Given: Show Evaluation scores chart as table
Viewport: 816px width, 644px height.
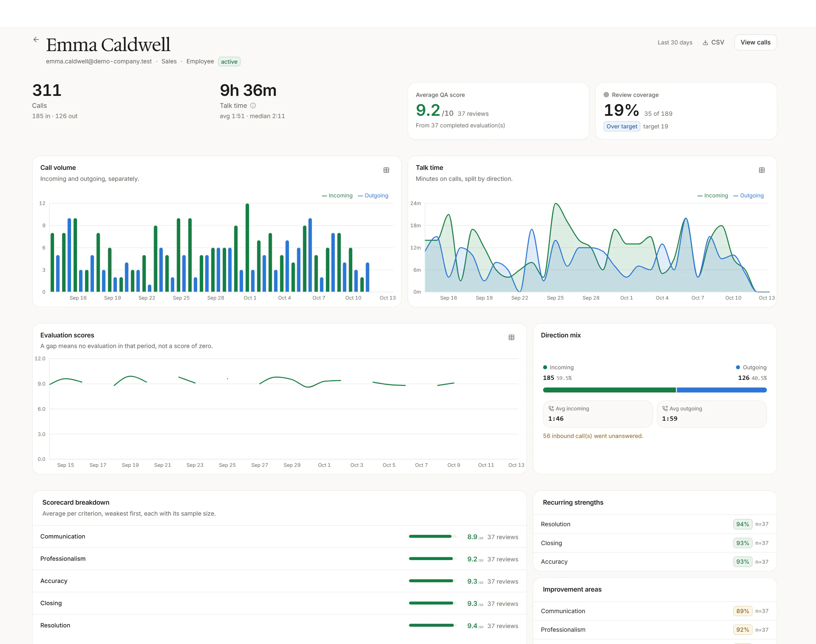Looking at the screenshot, I should pyautogui.click(x=512, y=337).
